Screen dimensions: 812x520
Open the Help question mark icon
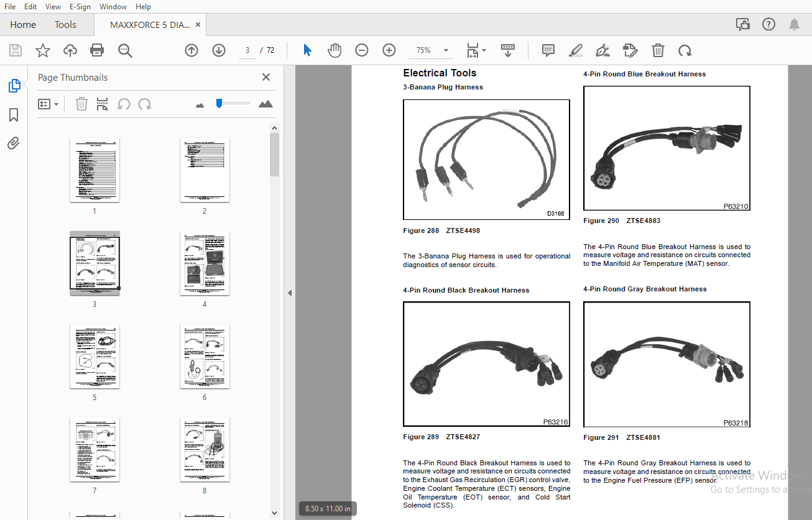(x=769, y=24)
